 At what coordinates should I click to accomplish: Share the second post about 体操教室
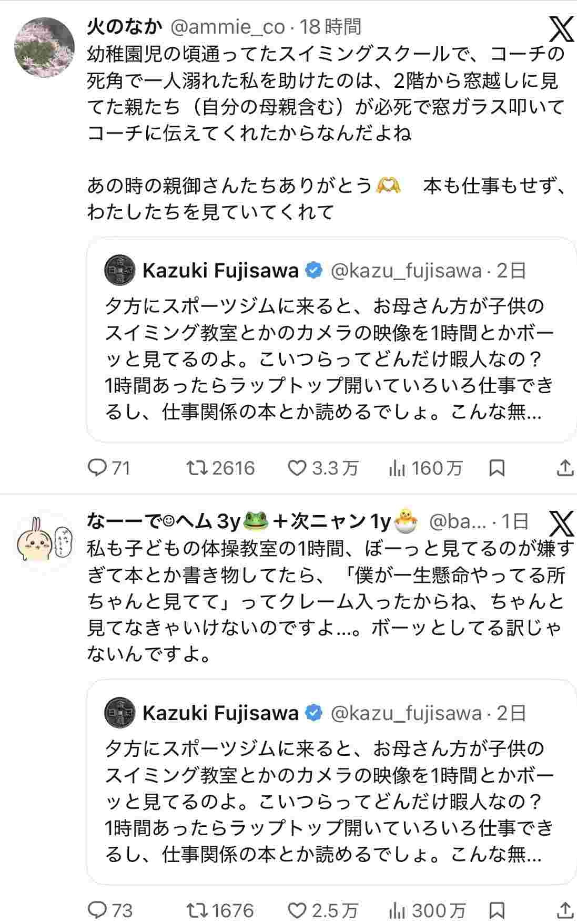click(x=565, y=910)
